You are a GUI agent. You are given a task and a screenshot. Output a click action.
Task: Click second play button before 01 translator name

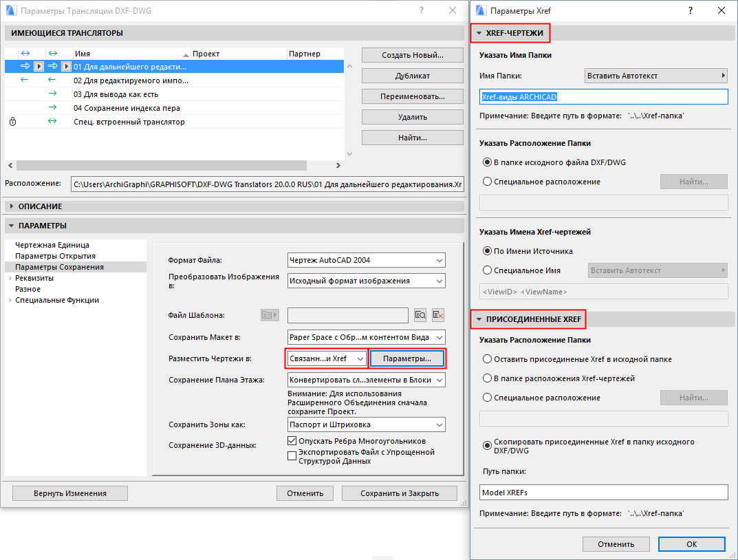pyautogui.click(x=66, y=67)
